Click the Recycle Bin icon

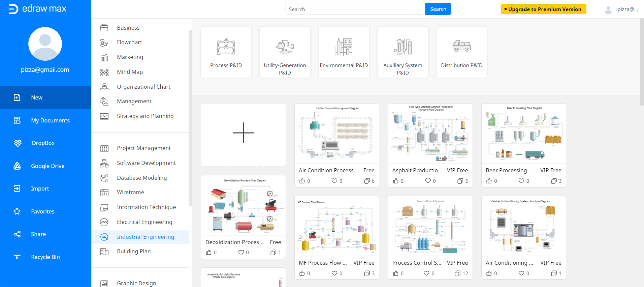[x=17, y=257]
